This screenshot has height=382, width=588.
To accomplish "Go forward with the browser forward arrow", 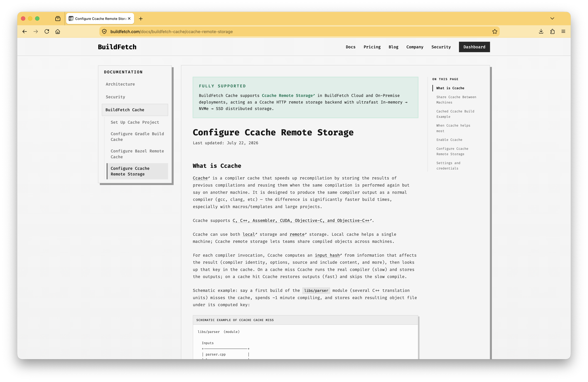I will point(36,31).
